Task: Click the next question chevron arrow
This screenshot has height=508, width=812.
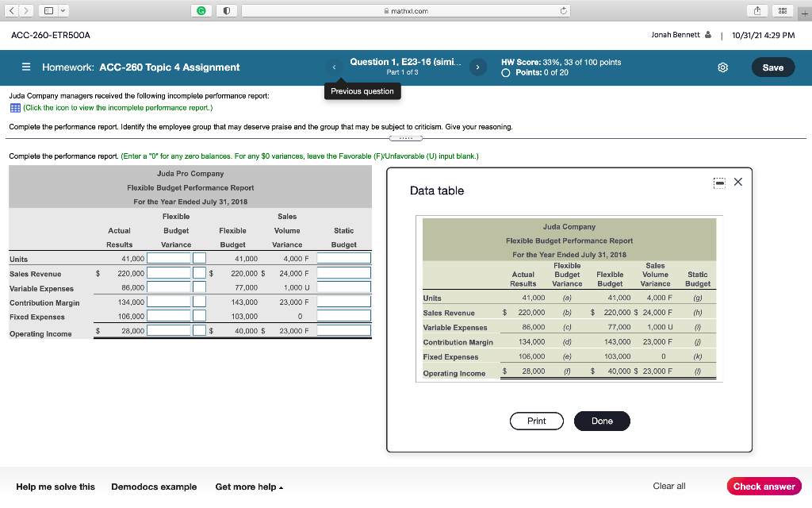Action: coord(477,67)
